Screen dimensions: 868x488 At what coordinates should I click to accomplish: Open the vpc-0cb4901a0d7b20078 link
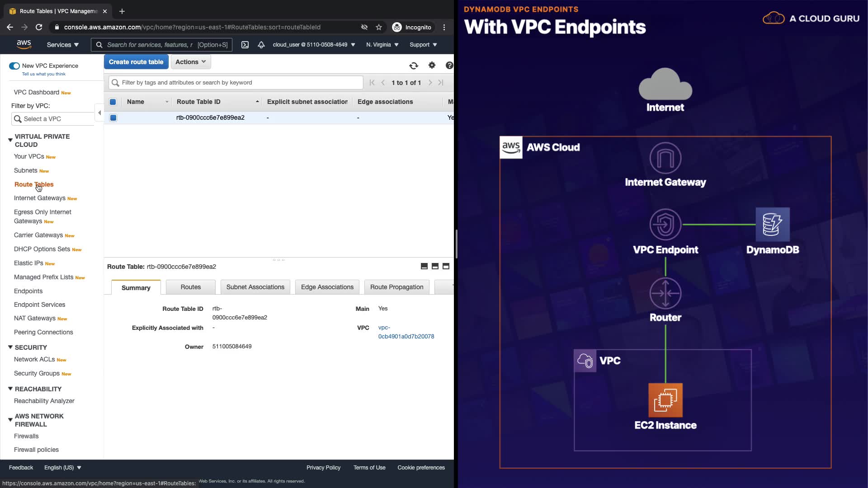click(406, 332)
